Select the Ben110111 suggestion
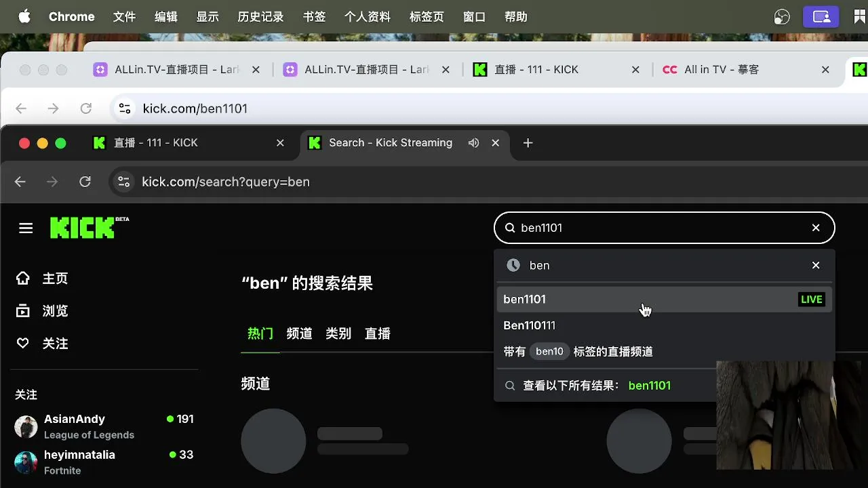Image resolution: width=868 pixels, height=488 pixels. pyautogui.click(x=665, y=325)
